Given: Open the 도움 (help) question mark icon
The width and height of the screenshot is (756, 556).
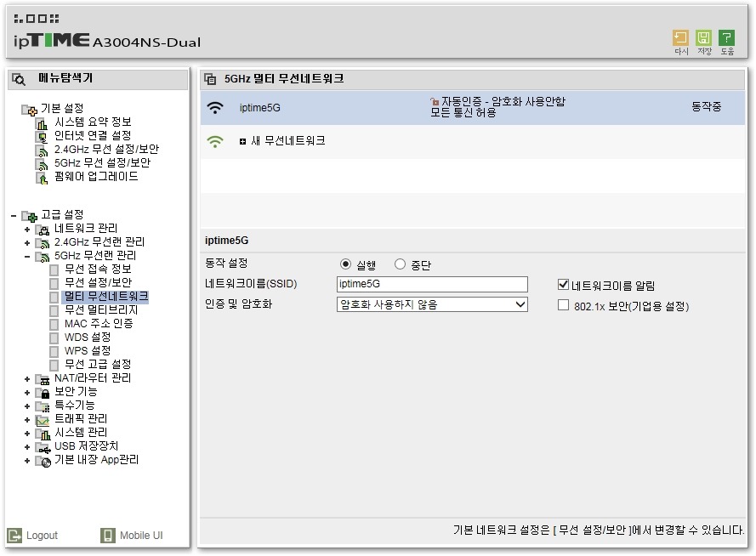Looking at the screenshot, I should [726, 37].
